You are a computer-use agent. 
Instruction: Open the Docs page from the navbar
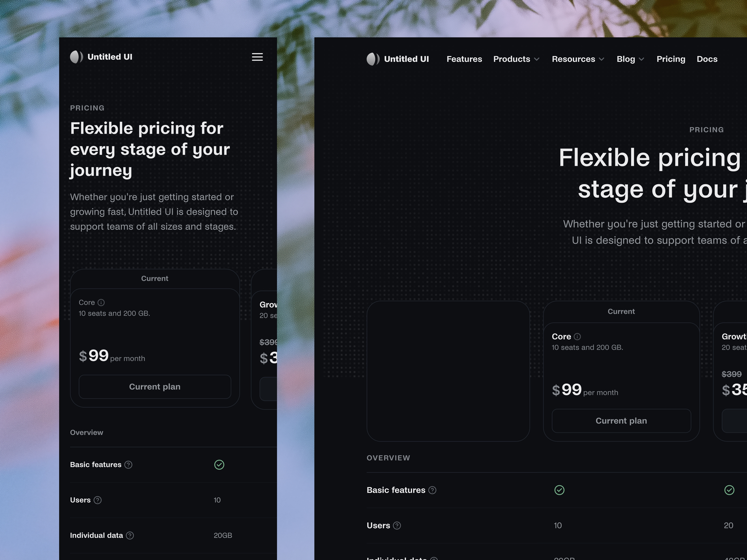tap(707, 59)
